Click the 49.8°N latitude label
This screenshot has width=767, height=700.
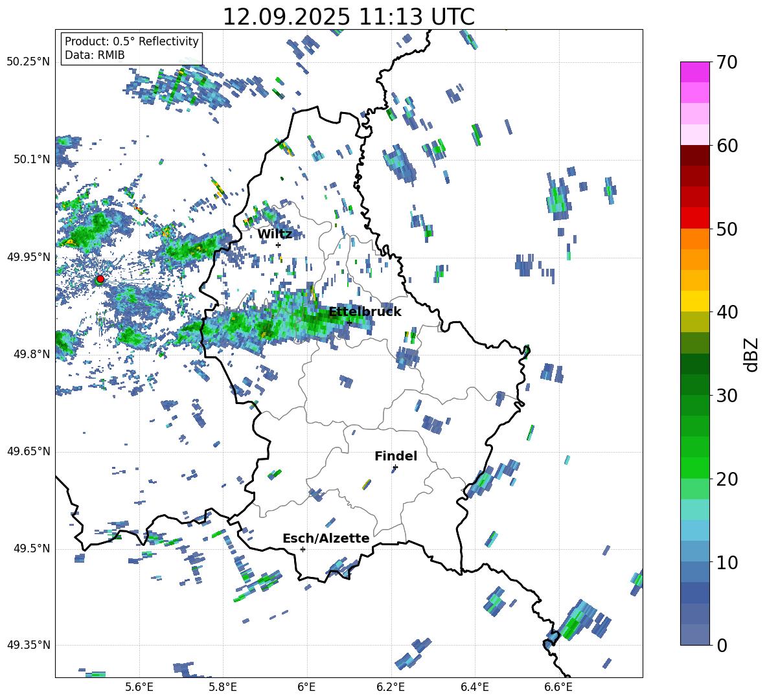[x=31, y=354]
